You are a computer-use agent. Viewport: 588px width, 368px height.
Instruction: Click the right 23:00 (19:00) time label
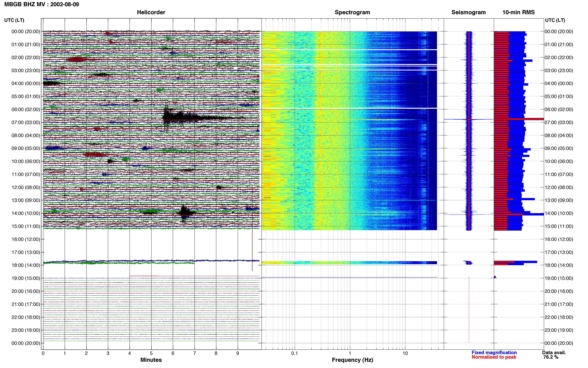point(559,330)
